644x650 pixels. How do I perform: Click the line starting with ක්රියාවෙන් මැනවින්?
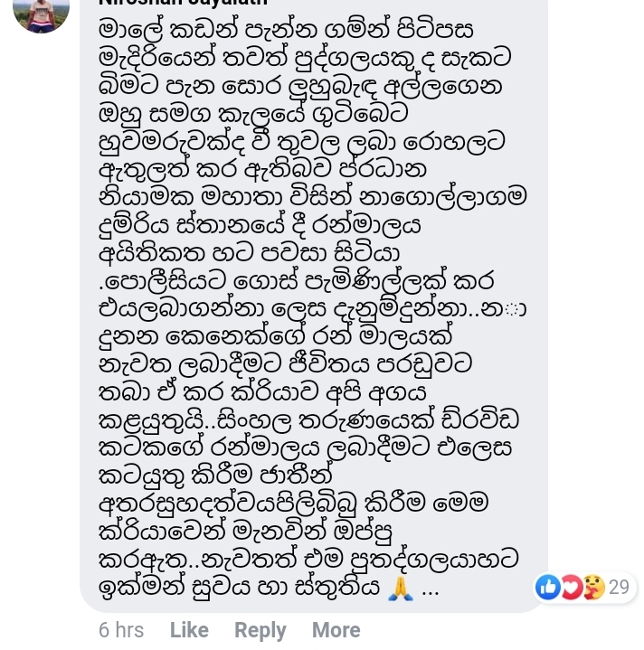(245, 532)
